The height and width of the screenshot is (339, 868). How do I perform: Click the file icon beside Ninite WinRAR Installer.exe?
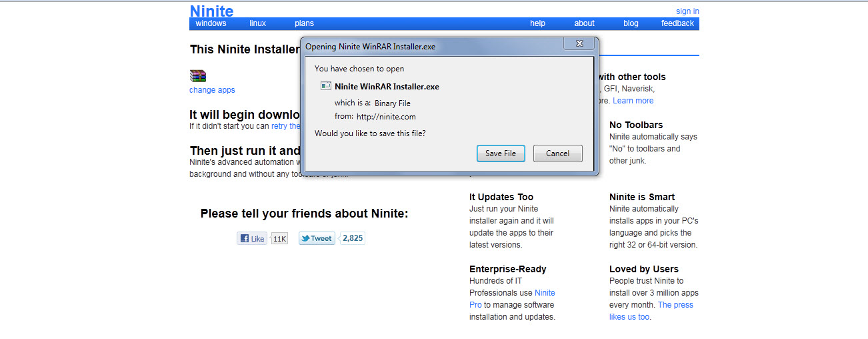tap(326, 86)
